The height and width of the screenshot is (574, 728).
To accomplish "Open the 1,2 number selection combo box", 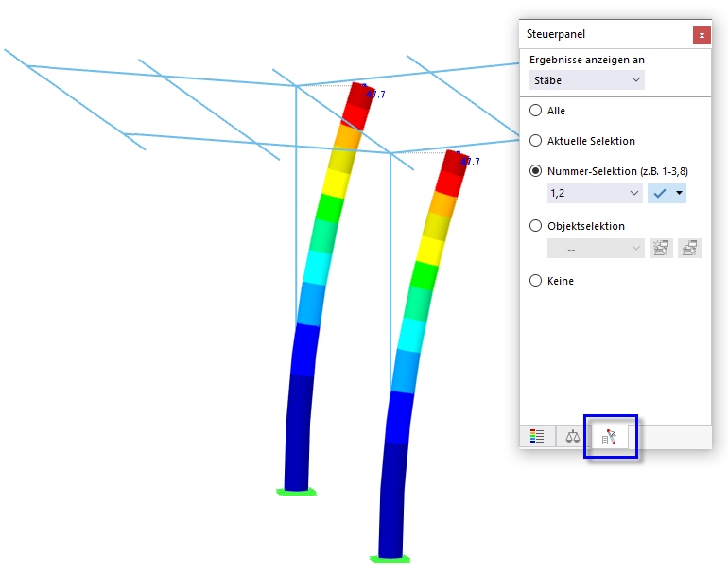I will tap(595, 193).
